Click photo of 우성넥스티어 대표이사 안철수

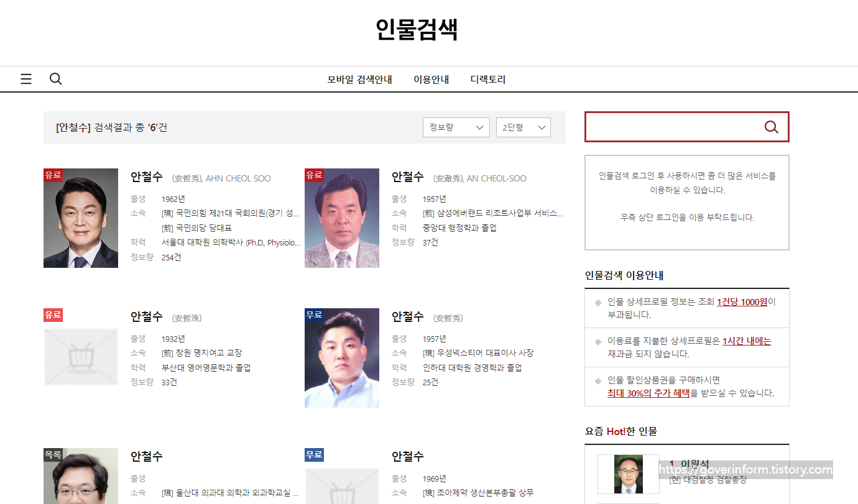(x=342, y=358)
